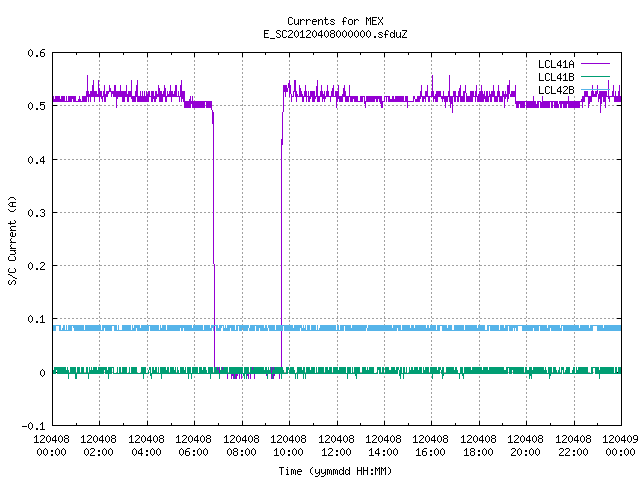This screenshot has width=640, height=480.
Task: Click the 120408 14:00 time tick label
Action: point(383,446)
